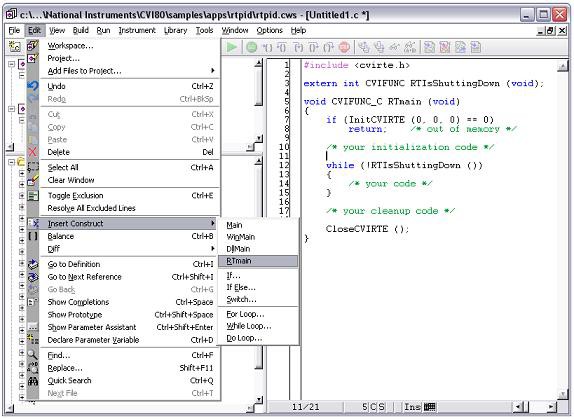This screenshot has width=574, height=419.
Task: Click the magnifier icon beside Find
Action: pyautogui.click(x=33, y=355)
